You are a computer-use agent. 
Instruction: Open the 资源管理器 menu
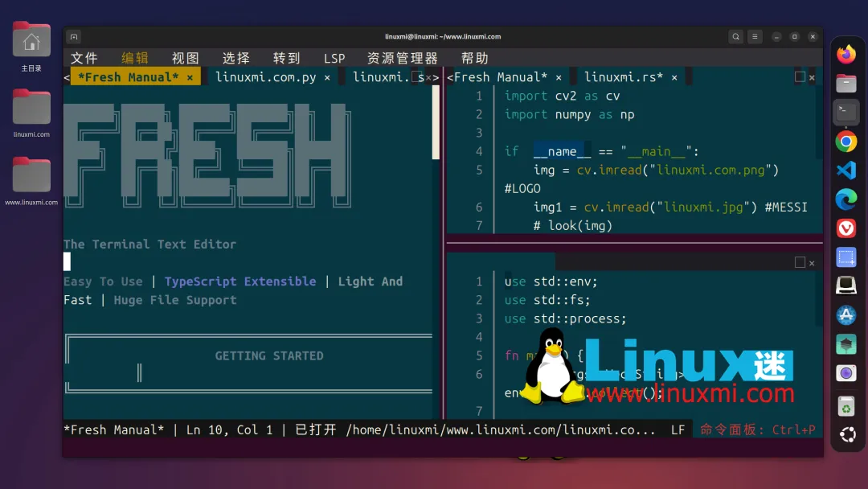(x=403, y=58)
